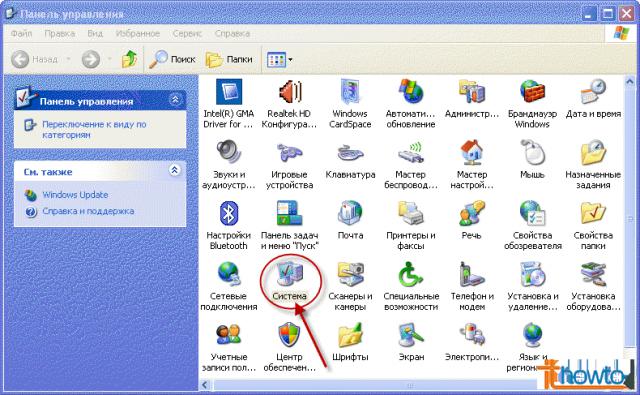Open the Сервис menu
The width and height of the screenshot is (640, 395).
tap(187, 33)
